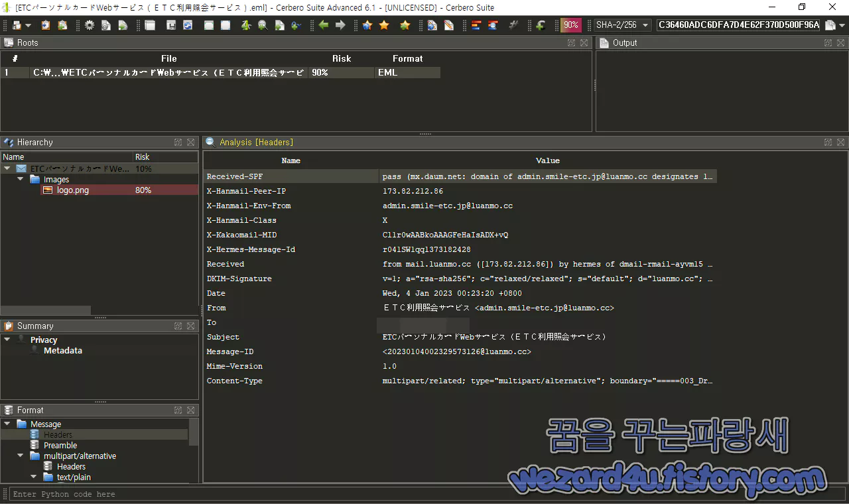Select Headers under Message in Format tree

(x=58, y=434)
